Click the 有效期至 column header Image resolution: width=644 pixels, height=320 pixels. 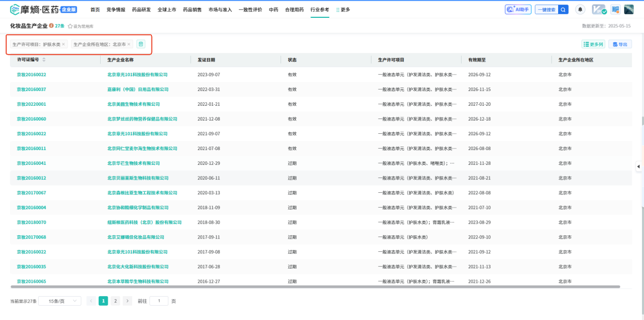(x=477, y=60)
